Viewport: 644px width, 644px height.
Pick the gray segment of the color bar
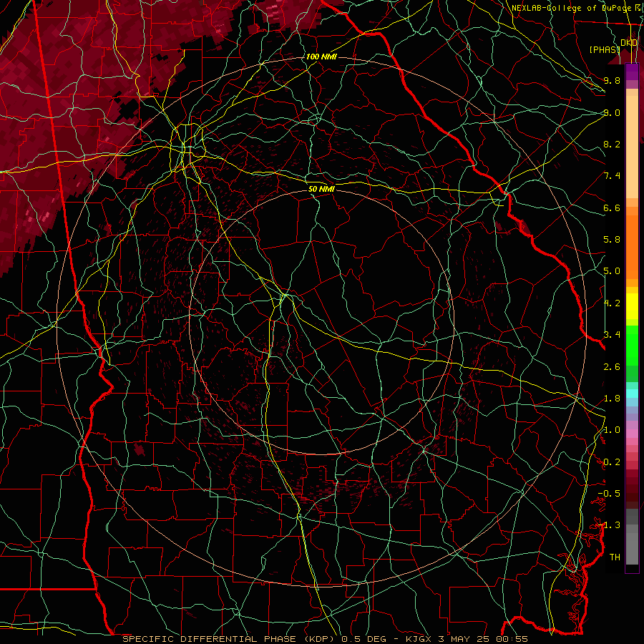(632, 537)
